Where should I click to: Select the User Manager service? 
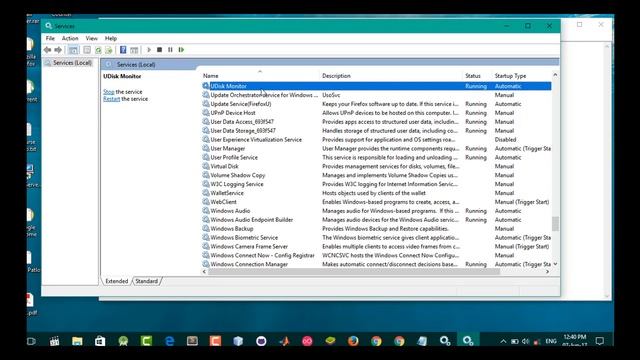point(376,149)
